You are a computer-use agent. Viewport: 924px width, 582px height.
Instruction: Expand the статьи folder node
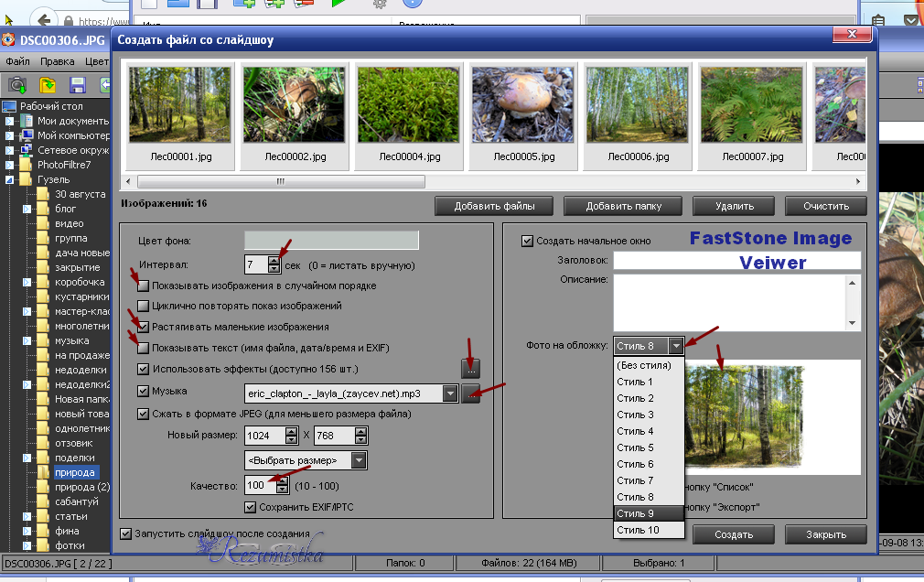tap(27, 516)
